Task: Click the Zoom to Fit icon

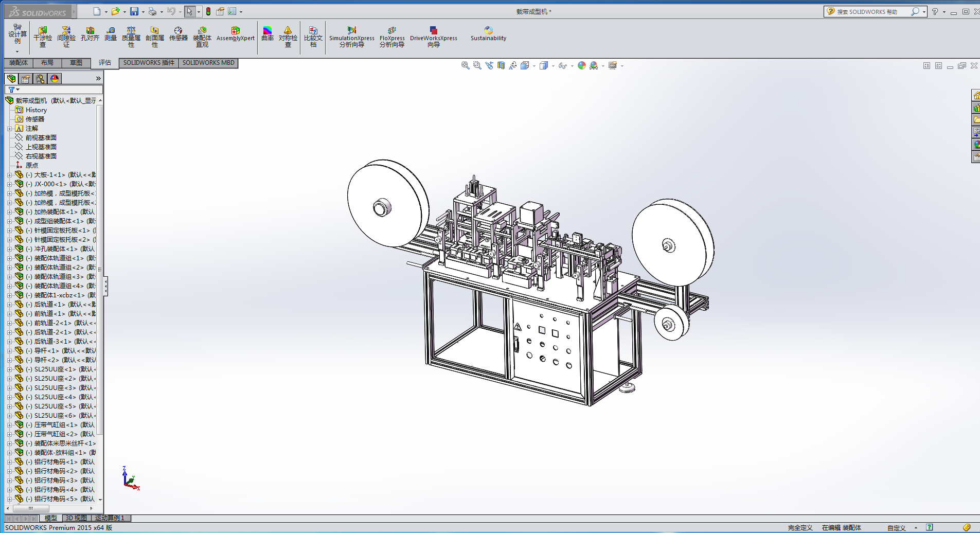Action: [x=465, y=65]
